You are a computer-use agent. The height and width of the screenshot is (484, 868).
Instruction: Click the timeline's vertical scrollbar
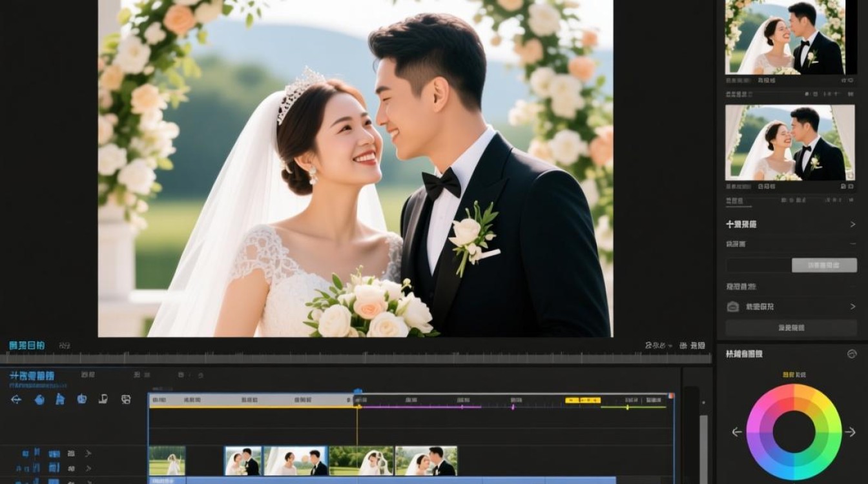pos(703,449)
